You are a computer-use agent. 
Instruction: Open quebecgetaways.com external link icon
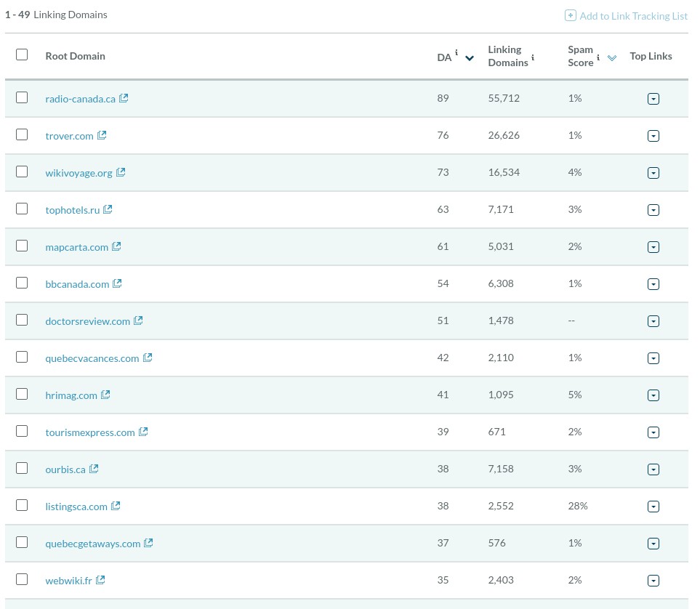click(x=148, y=543)
